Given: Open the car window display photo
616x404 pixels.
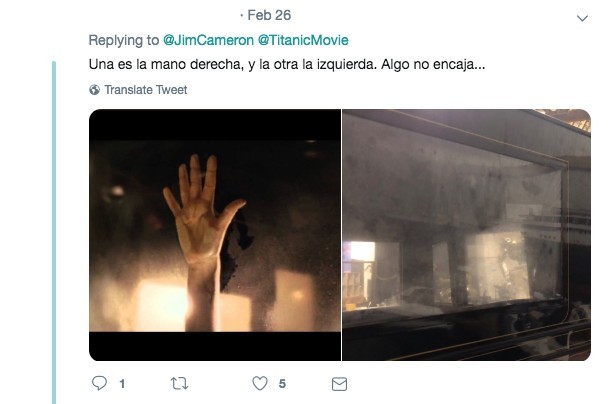Looking at the screenshot, I should click(466, 235).
